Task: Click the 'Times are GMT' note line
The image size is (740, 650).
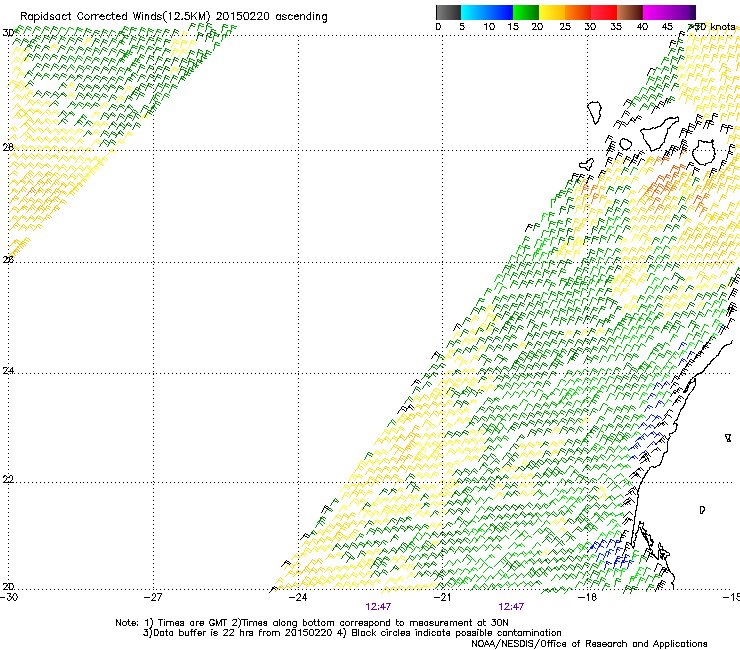Action: pyautogui.click(x=312, y=623)
